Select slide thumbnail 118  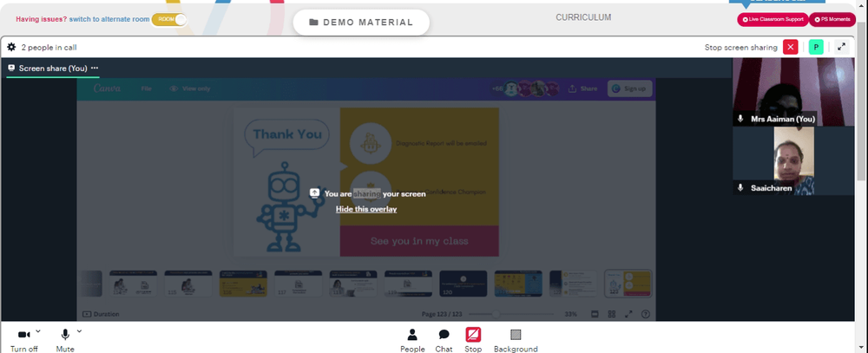point(353,284)
